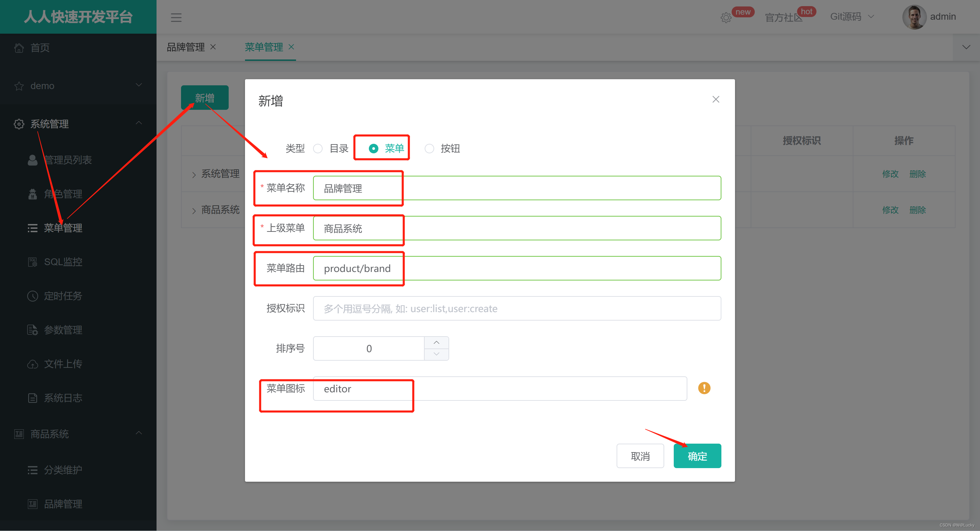The width and height of the screenshot is (980, 531).
Task: Click the hamburger sidebar collapse icon
Action: tap(176, 17)
